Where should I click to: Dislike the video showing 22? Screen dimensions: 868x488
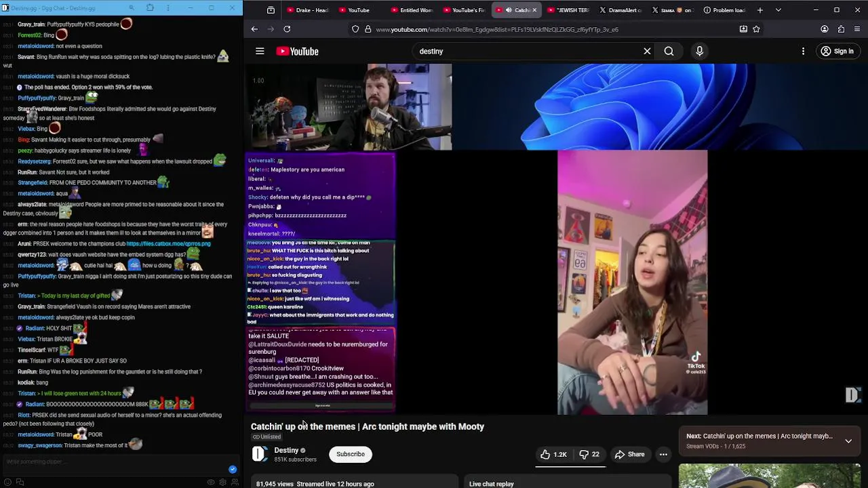pyautogui.click(x=589, y=455)
